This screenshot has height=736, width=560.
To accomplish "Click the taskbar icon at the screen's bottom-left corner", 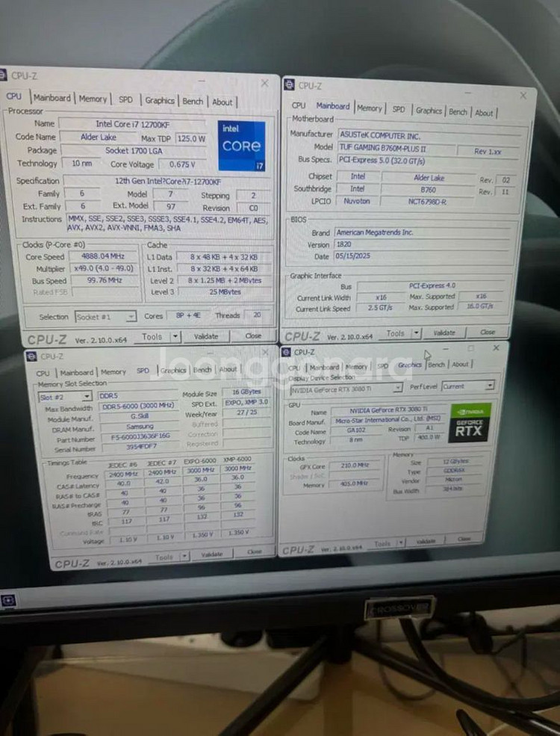I will 8,600.
